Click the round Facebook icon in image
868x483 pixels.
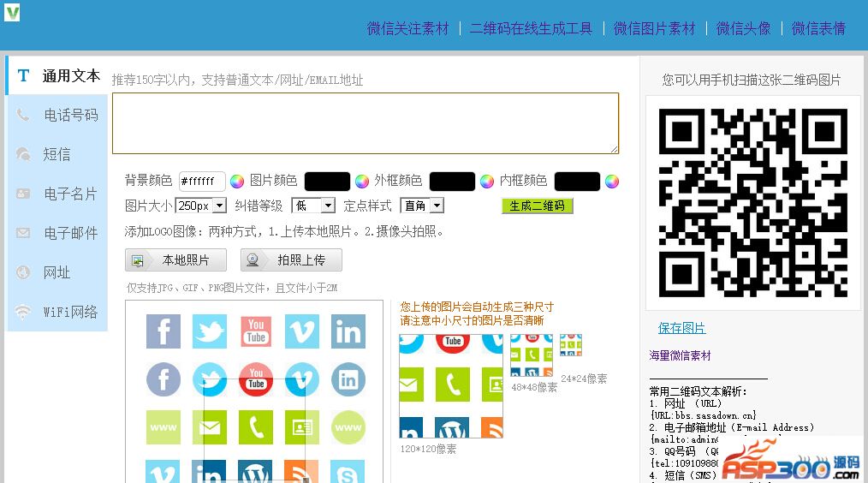[163, 379]
